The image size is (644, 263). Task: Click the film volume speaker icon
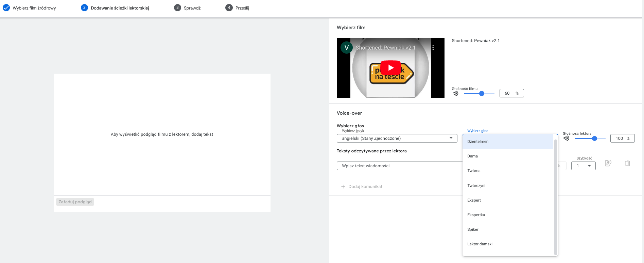(455, 93)
